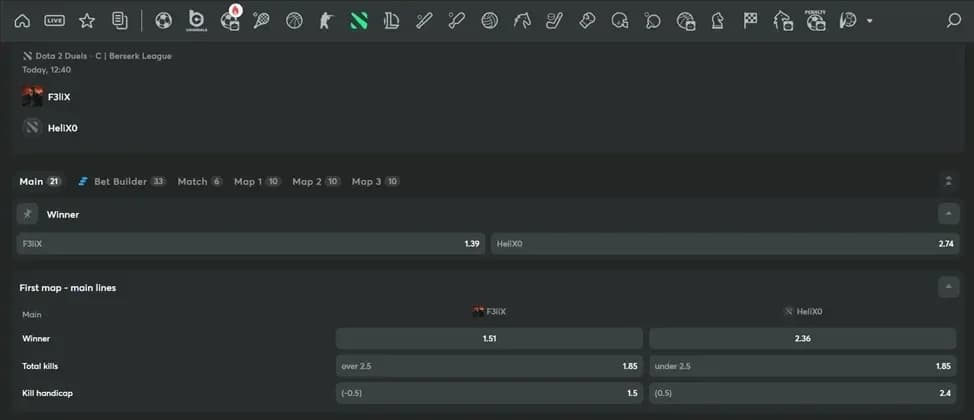The height and width of the screenshot is (420, 974).
Task: Select the Tennis racket icon
Action: (261, 21)
